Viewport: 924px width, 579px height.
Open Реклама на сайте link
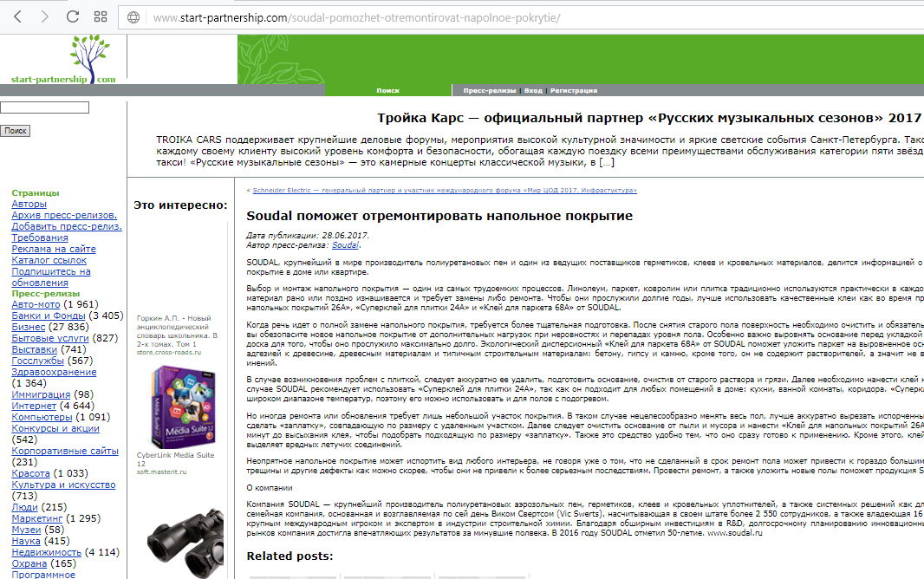click(x=54, y=249)
